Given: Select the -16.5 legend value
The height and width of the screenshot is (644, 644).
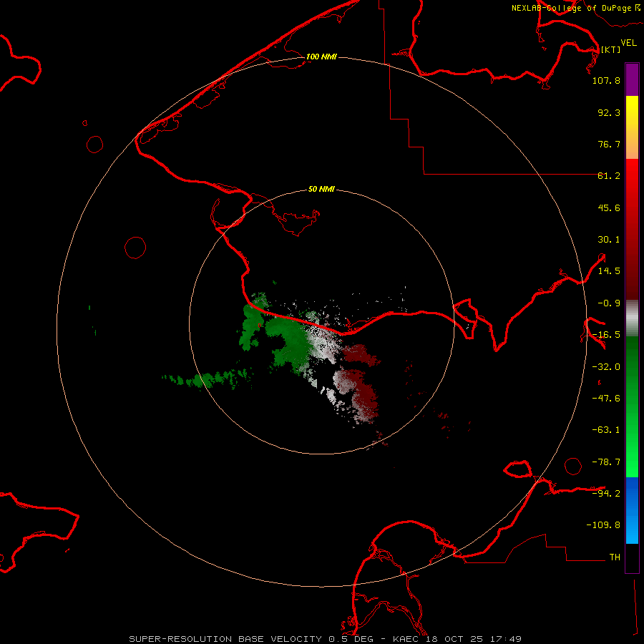Looking at the screenshot, I should [x=606, y=335].
